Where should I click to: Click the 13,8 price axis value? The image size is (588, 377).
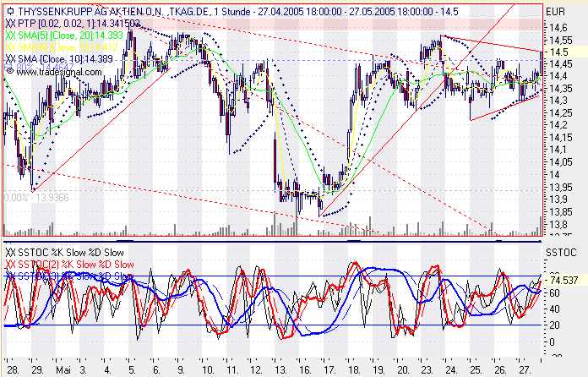point(558,224)
